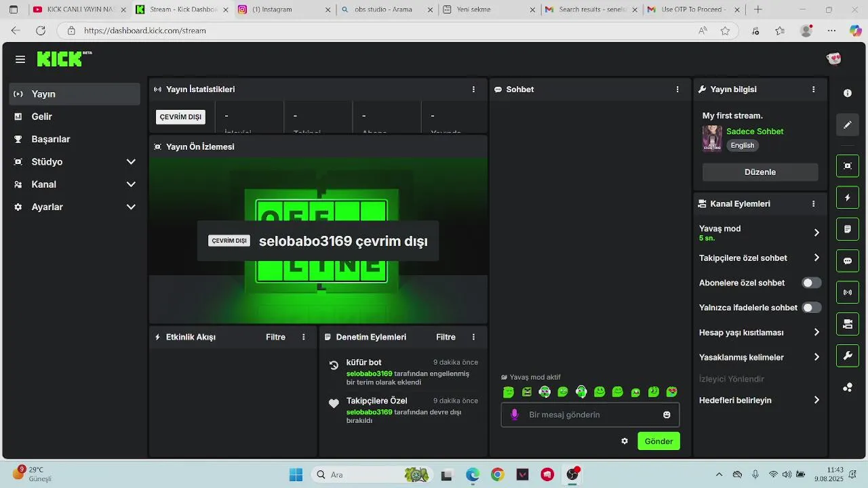The image size is (868, 488).
Task: Open the Sohbet panel three-dot menu
Action: 677,89
